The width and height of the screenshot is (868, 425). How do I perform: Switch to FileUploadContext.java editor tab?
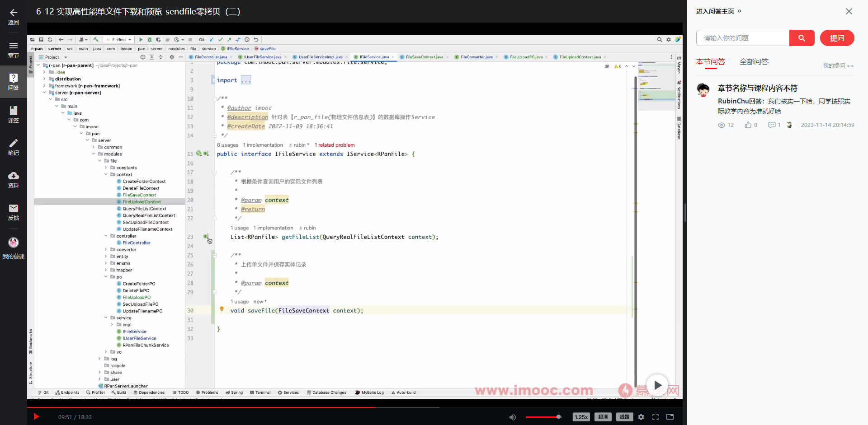[x=580, y=57]
